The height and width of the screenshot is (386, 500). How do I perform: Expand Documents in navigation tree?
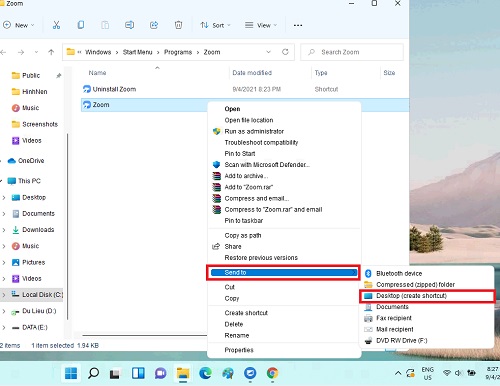(x=4, y=214)
